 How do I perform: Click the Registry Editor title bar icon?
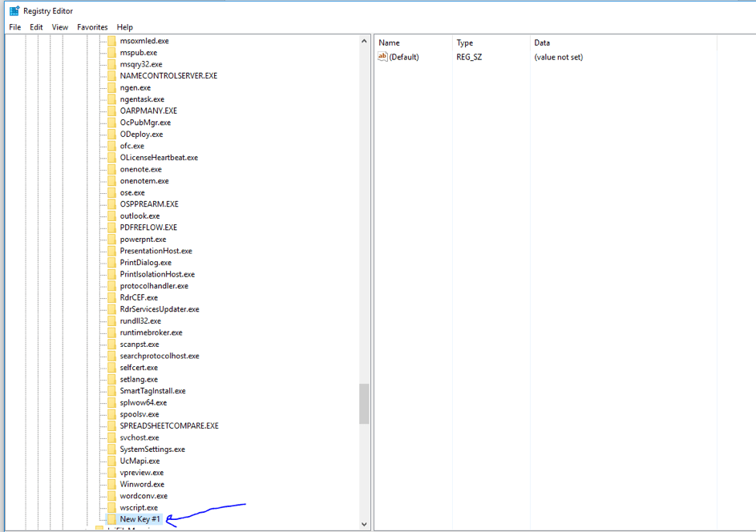click(14, 10)
